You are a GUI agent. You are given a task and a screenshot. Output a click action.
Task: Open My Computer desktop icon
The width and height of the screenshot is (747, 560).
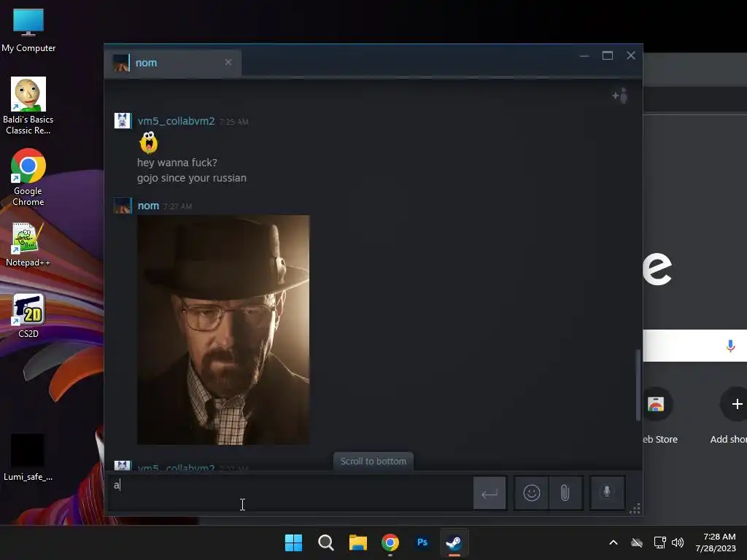[28, 31]
